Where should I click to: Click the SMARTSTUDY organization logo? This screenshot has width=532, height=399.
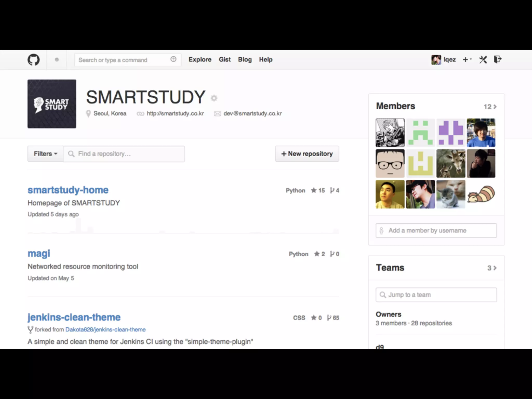point(52,104)
